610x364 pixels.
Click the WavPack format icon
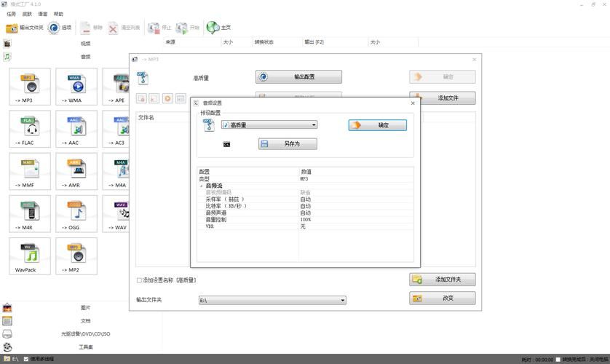click(30, 255)
